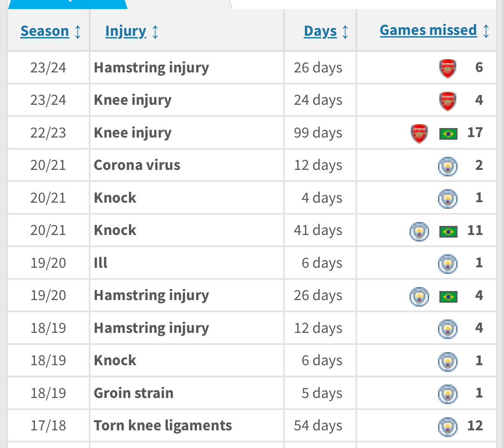Click Manchester City crest in Groin strain row

[448, 394]
